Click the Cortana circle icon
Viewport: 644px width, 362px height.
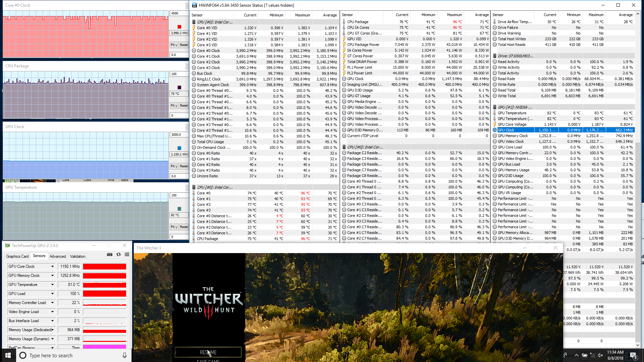23,355
